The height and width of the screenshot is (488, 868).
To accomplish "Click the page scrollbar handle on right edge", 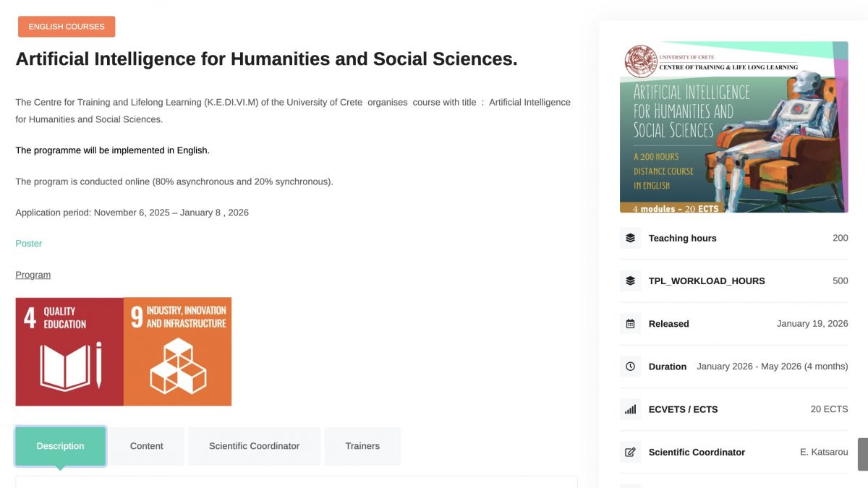I will pyautogui.click(x=862, y=454).
